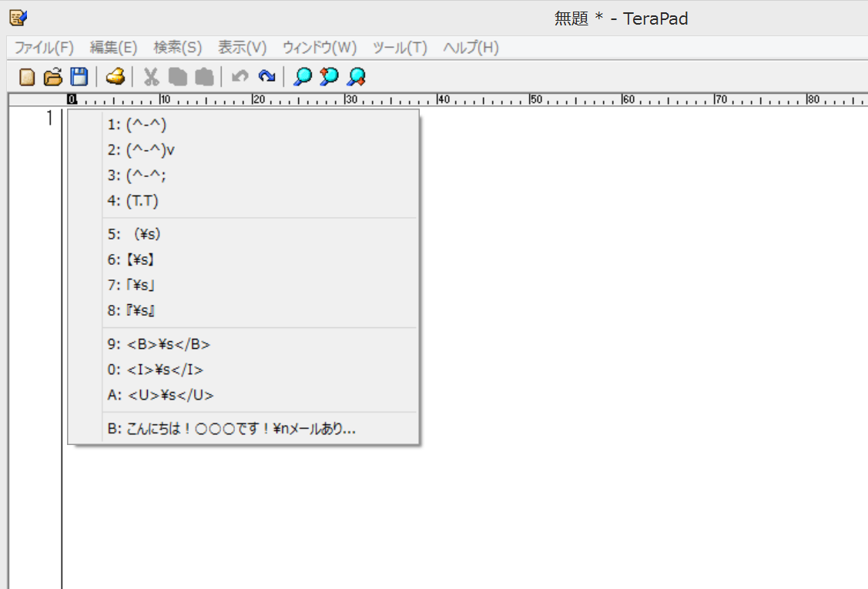Open the ヘルプ(H) menu
Image resolution: width=868 pixels, height=589 pixels.
471,48
